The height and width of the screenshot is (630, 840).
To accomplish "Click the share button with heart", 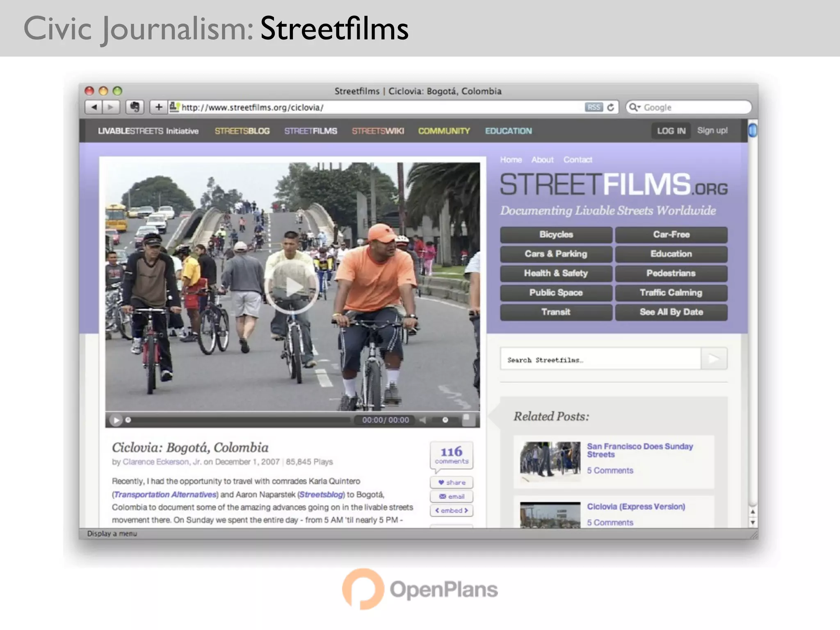I will 452,482.
